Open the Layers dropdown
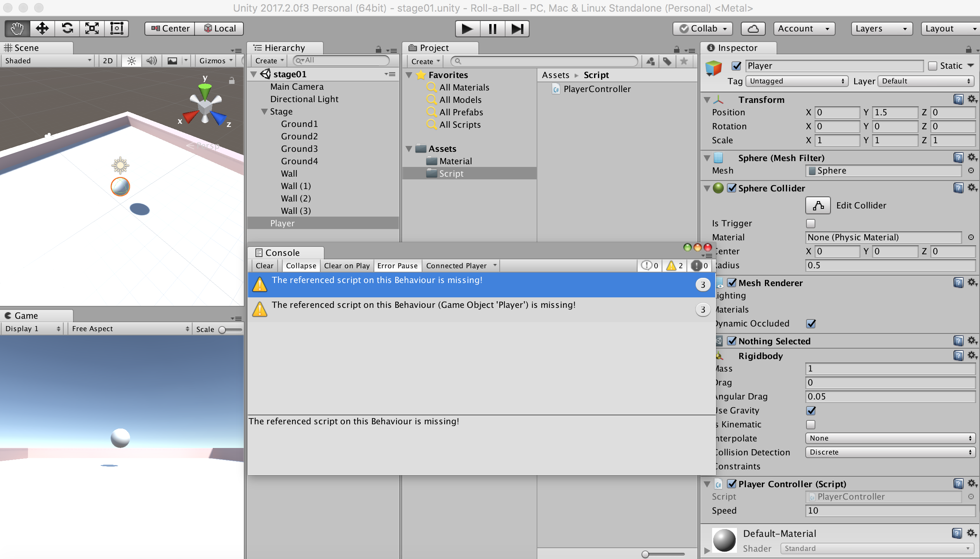Viewport: 980px width, 559px height. coord(881,29)
